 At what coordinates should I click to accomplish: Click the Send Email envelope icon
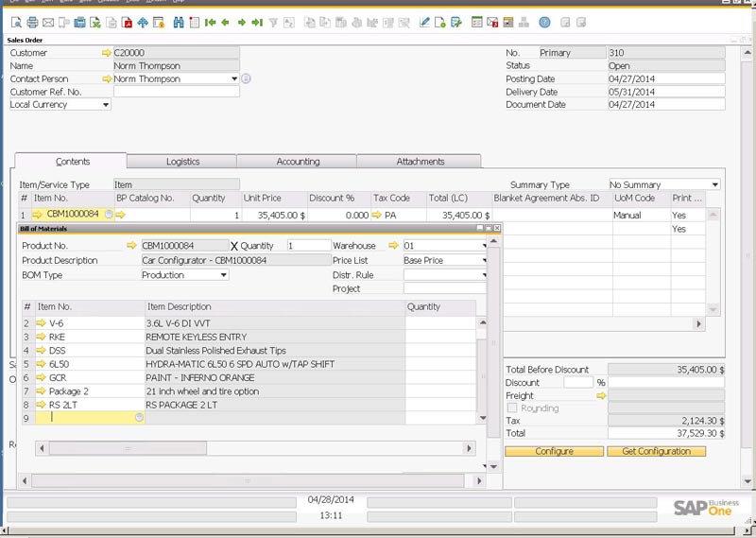(x=48, y=22)
